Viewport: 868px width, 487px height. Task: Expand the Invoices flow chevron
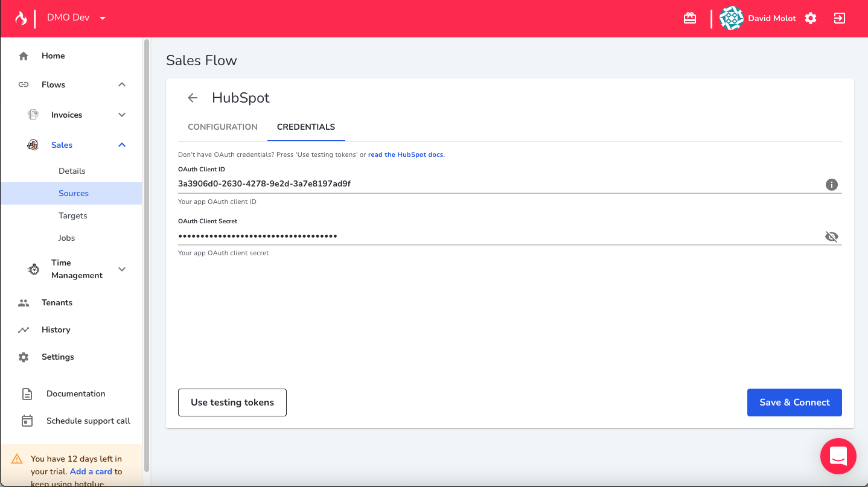point(122,115)
